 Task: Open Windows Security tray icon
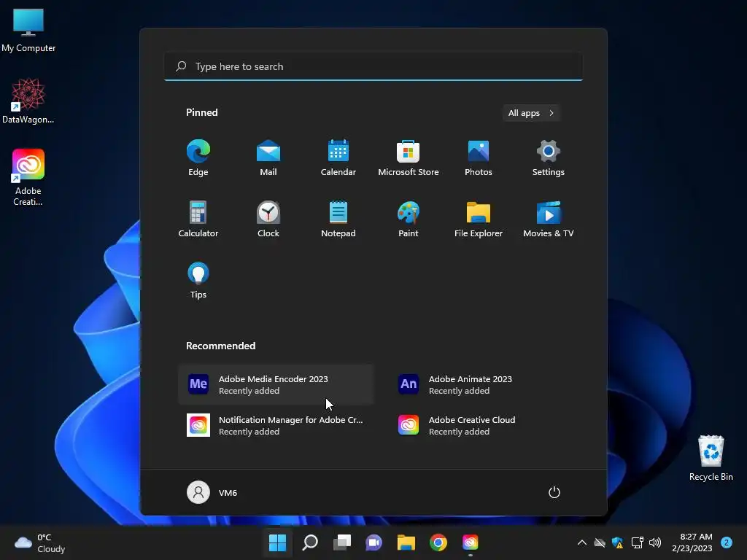(x=617, y=542)
